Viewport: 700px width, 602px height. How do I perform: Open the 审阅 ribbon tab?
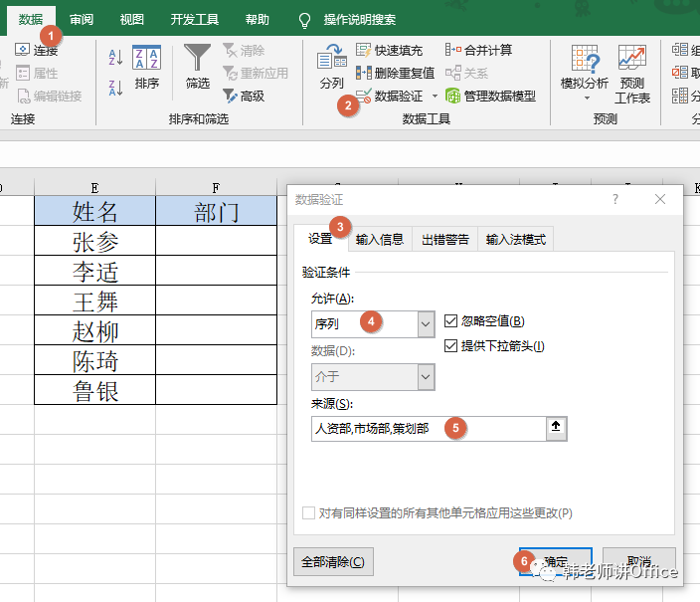[82, 19]
